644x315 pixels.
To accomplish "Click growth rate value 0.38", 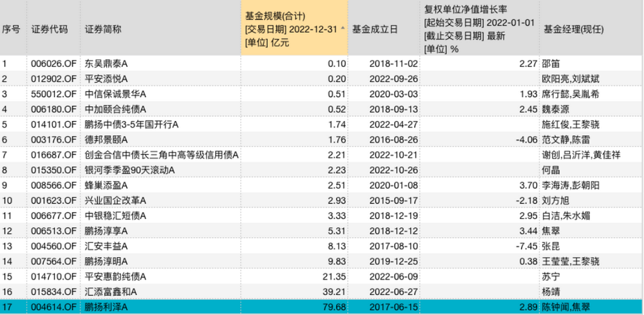I will click(x=528, y=261).
